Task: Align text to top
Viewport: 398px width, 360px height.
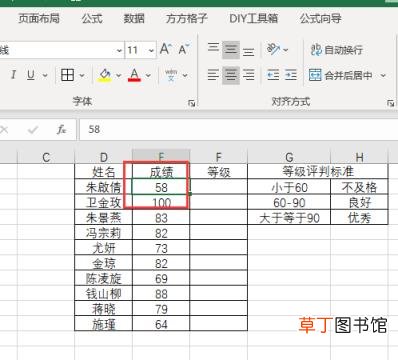Action: [213, 49]
